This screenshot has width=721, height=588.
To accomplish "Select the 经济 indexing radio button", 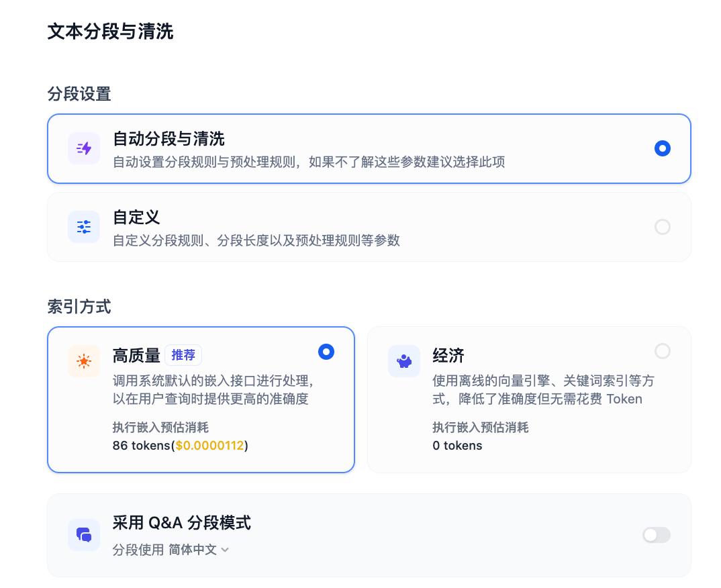I will 663,351.
